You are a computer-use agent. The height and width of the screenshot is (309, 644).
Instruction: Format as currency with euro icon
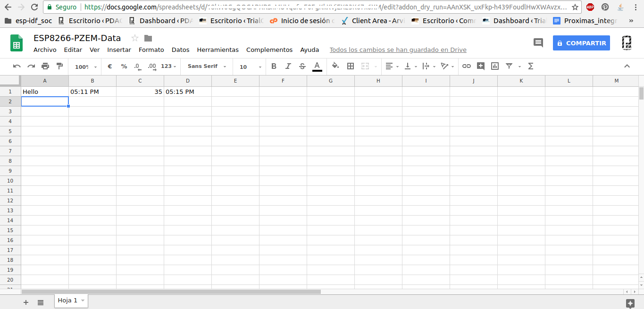pos(110,66)
